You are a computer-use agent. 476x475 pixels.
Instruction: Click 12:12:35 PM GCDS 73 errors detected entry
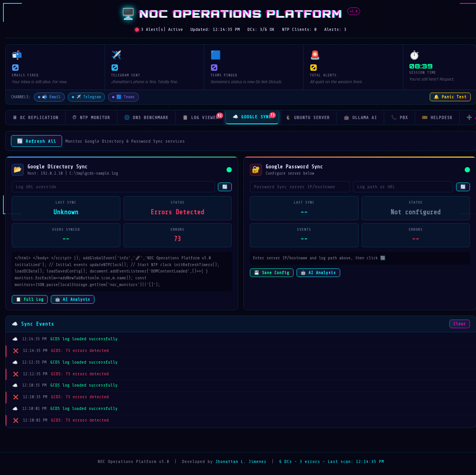[x=240, y=374]
